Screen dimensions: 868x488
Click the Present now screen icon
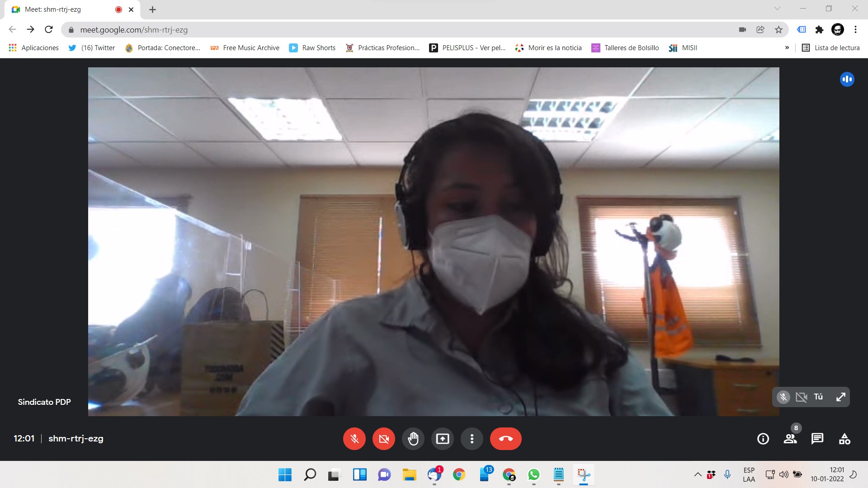point(443,439)
